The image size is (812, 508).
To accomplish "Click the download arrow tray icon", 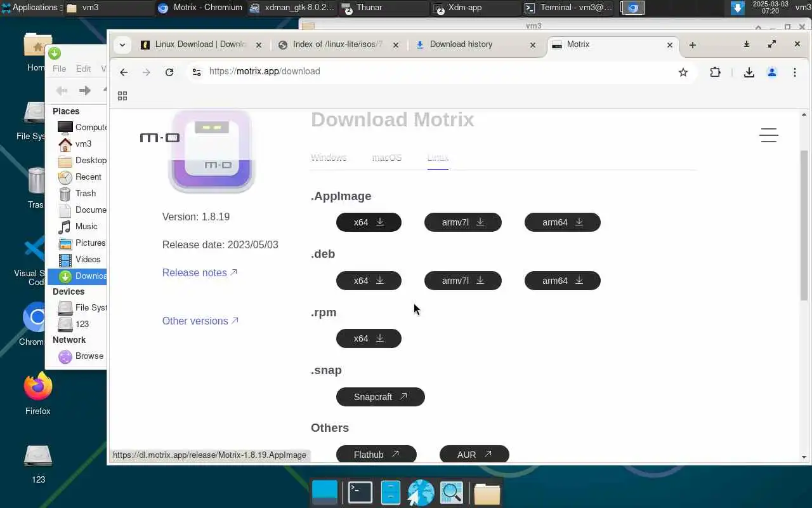I will 737,8.
